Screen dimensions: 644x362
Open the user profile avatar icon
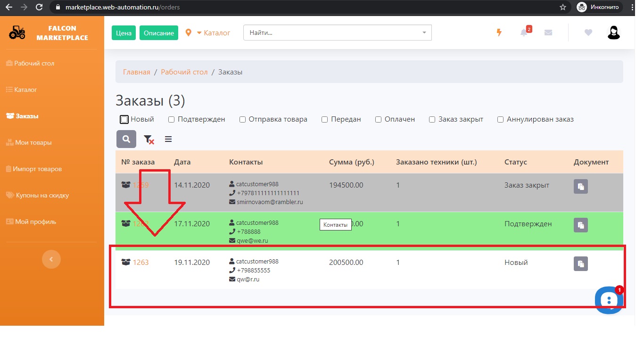point(613,33)
